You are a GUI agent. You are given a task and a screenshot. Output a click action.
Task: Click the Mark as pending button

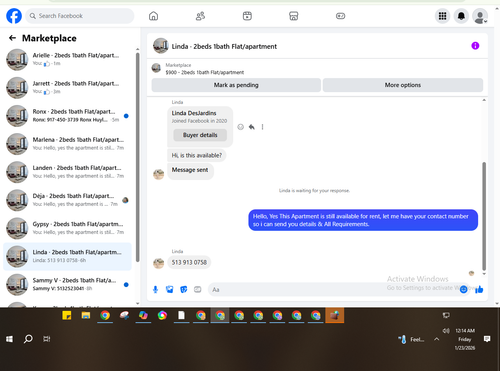(x=236, y=85)
